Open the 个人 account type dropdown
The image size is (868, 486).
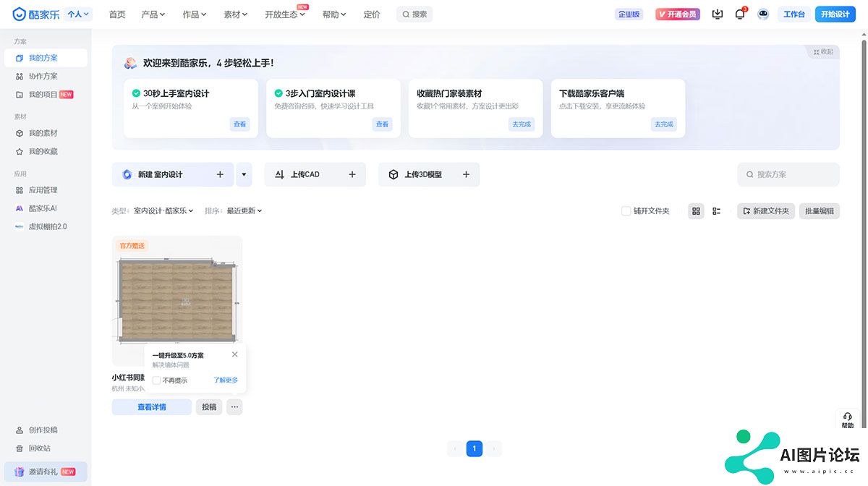(78, 14)
